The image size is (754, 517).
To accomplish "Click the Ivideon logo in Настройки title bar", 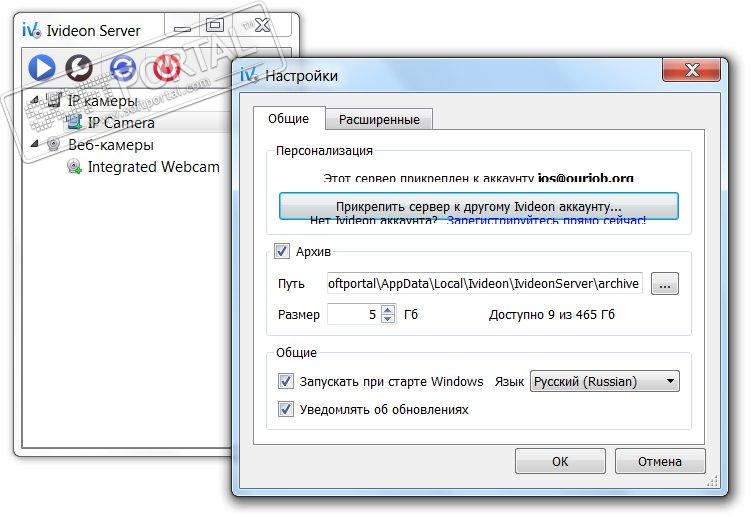I will click(248, 75).
